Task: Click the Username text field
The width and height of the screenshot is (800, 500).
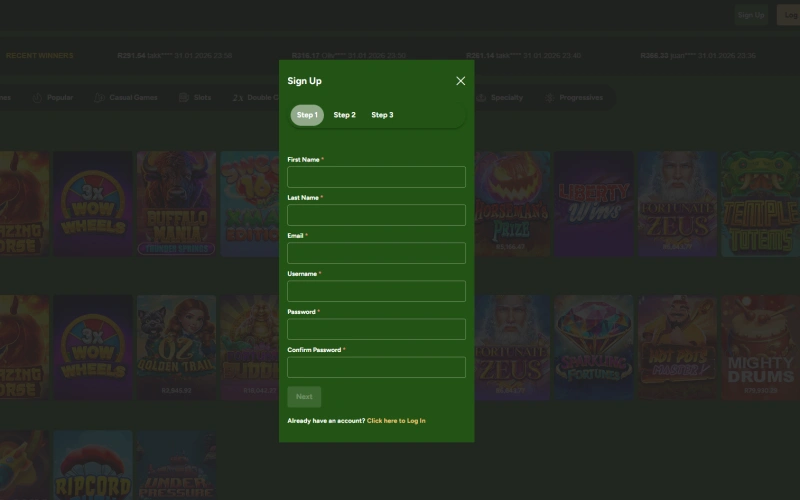Action: [376, 291]
